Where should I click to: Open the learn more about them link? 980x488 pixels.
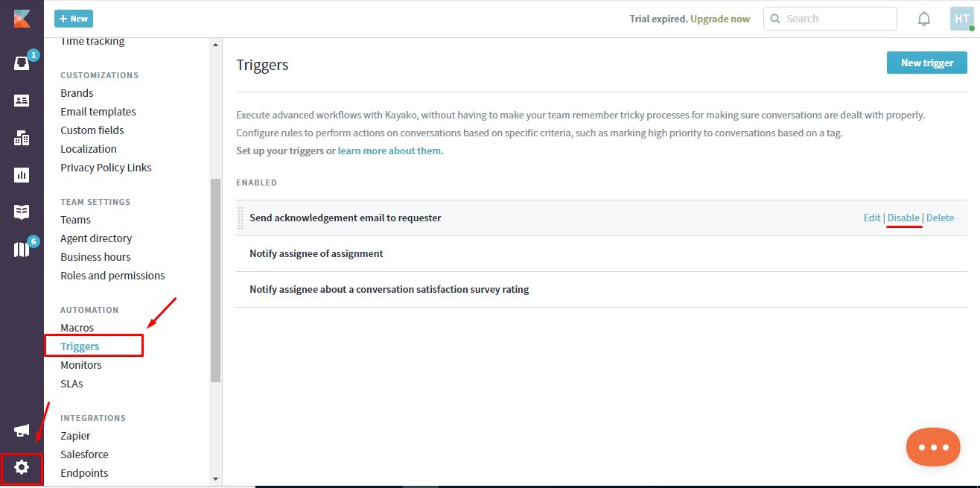pyautogui.click(x=389, y=150)
